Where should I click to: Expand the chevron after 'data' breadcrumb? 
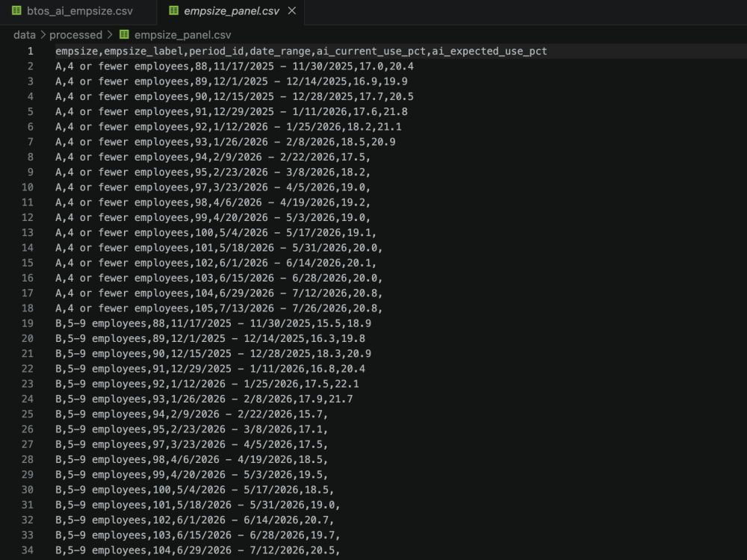click(x=43, y=35)
